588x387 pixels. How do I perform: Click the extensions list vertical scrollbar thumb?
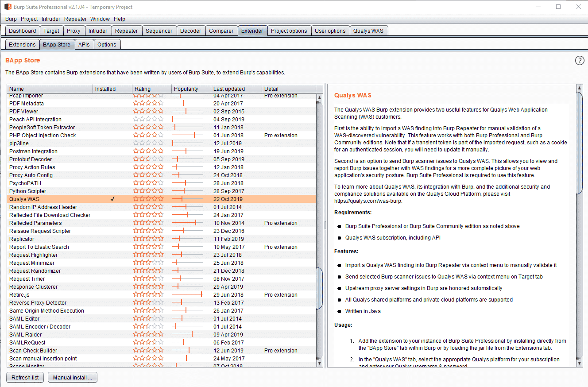(320, 288)
